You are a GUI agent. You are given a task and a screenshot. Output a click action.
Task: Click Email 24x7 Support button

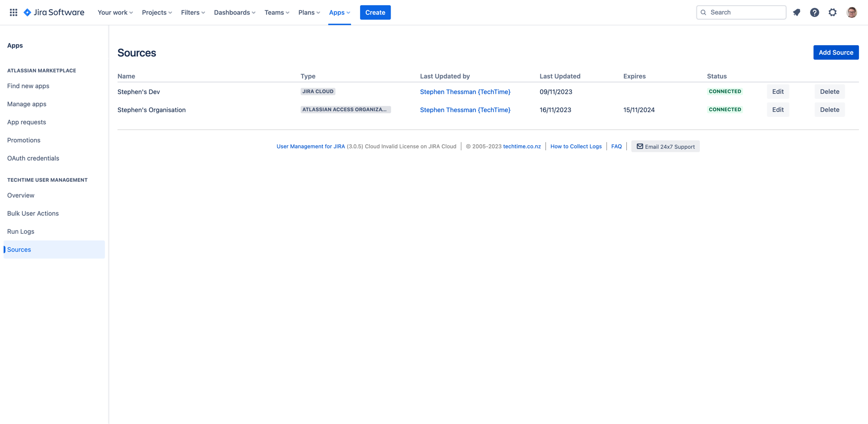(x=665, y=147)
